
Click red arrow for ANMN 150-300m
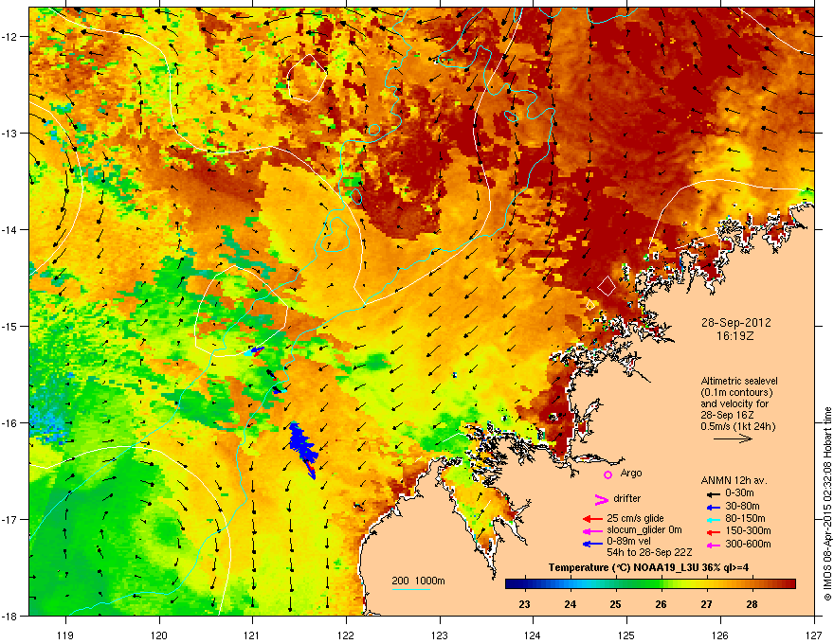pyautogui.click(x=712, y=531)
